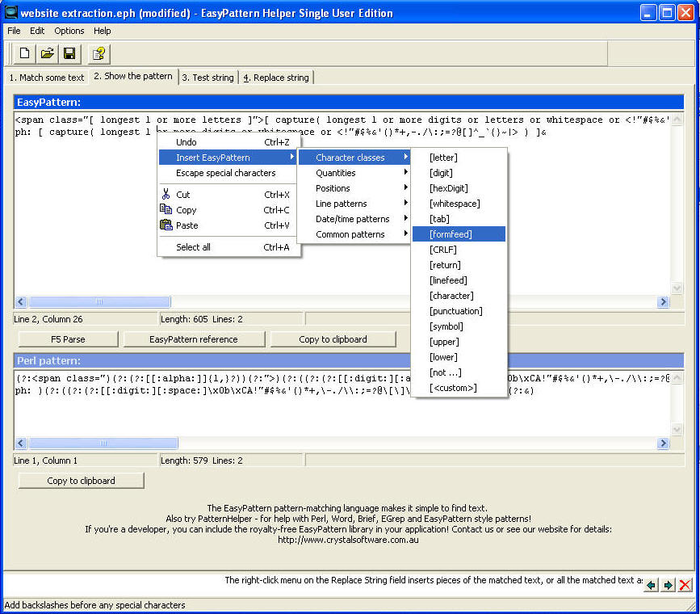Image resolution: width=700 pixels, height=614 pixels.
Task: Insert the [CRLF] character class
Action: coord(459,250)
